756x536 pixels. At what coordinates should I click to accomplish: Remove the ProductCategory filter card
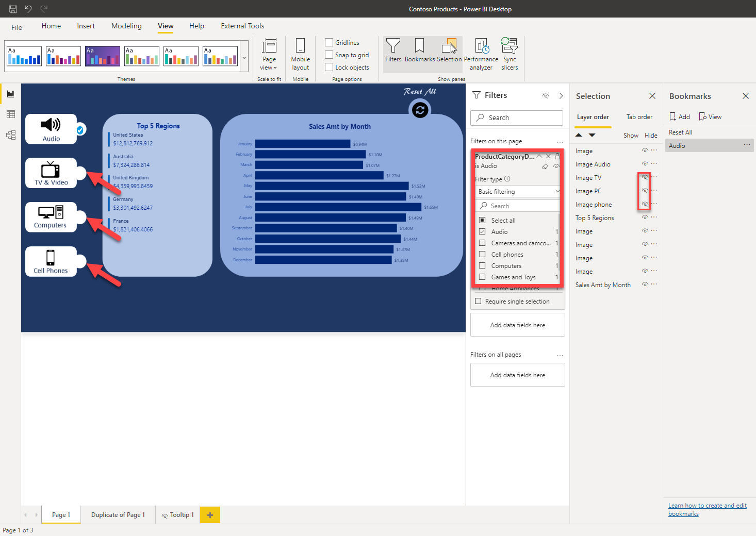548,156
